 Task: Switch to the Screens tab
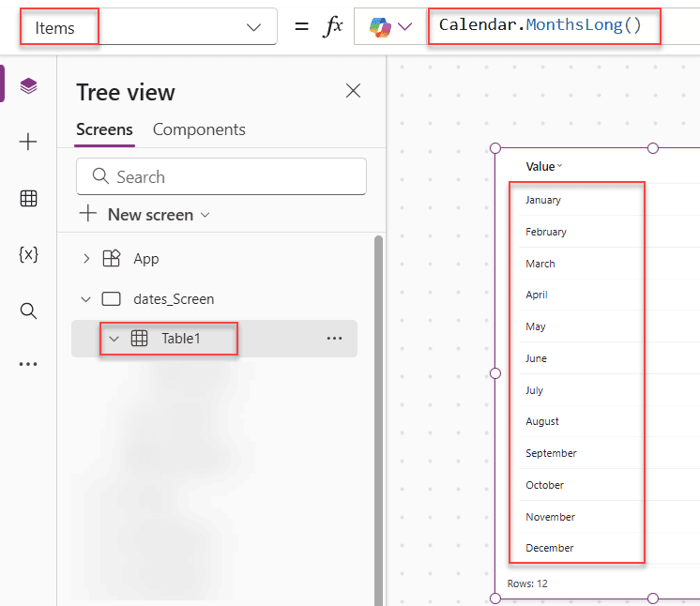tap(104, 129)
